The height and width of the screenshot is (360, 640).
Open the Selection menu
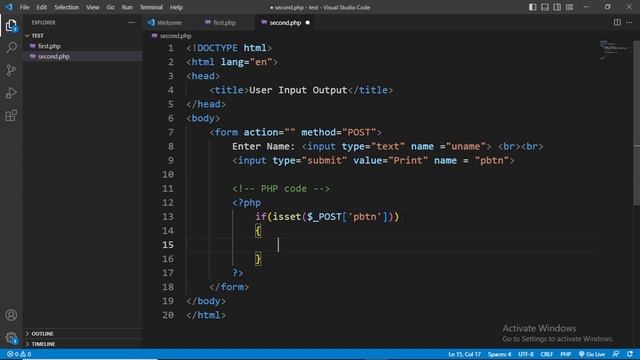[x=67, y=7]
